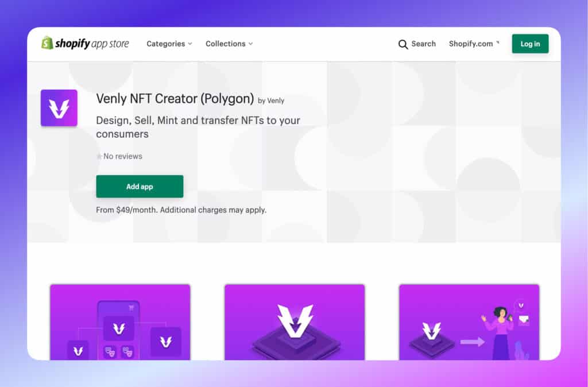Click the Venly app logo icon
588x387 pixels.
(59, 108)
